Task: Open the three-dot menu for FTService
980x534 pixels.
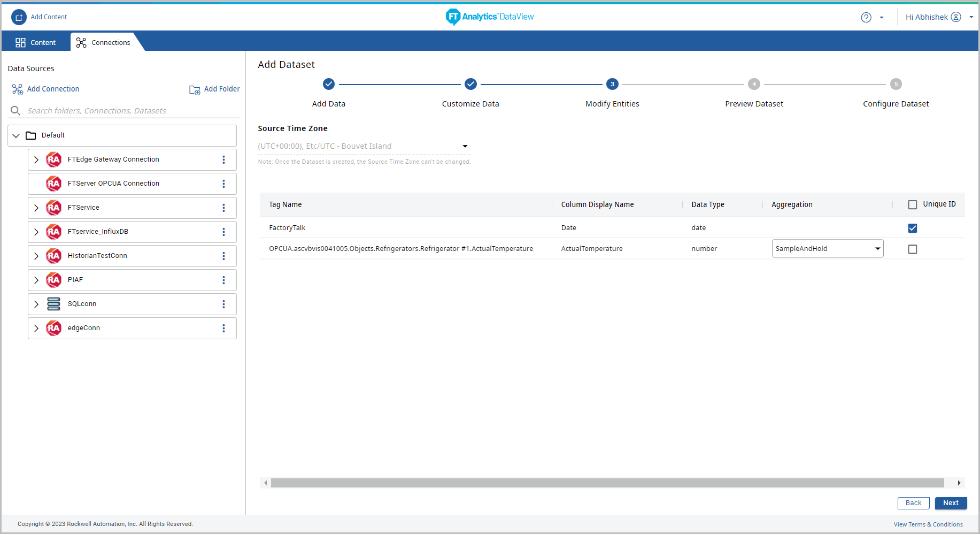Action: 223,208
